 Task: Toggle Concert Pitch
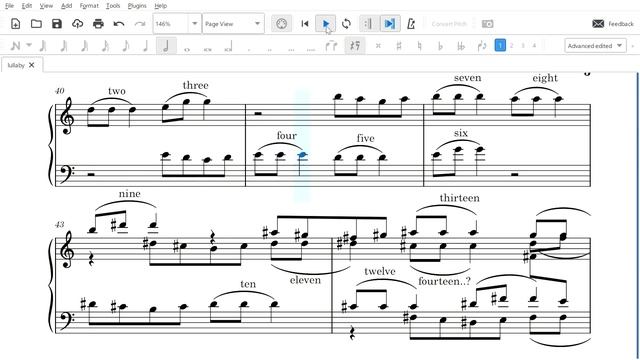click(x=449, y=24)
